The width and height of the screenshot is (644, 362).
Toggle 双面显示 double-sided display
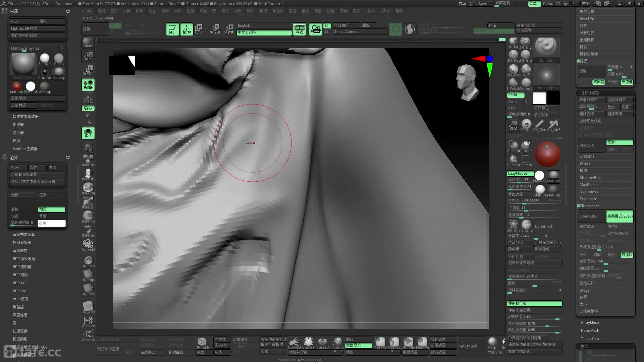coord(359,345)
